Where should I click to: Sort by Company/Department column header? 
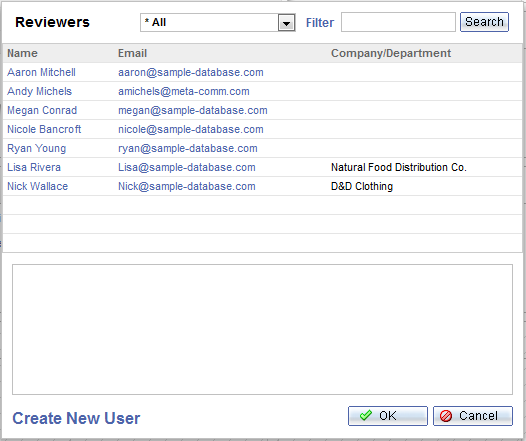pos(391,53)
